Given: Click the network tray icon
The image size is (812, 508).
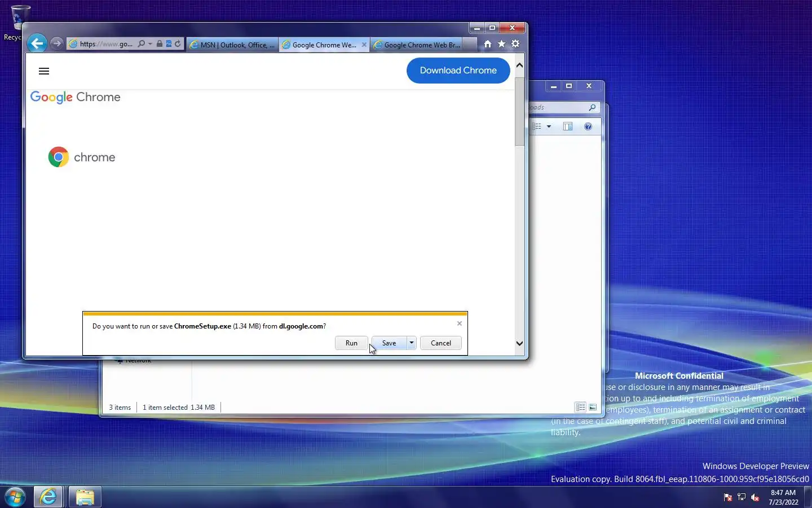Looking at the screenshot, I should pyautogui.click(x=742, y=497).
